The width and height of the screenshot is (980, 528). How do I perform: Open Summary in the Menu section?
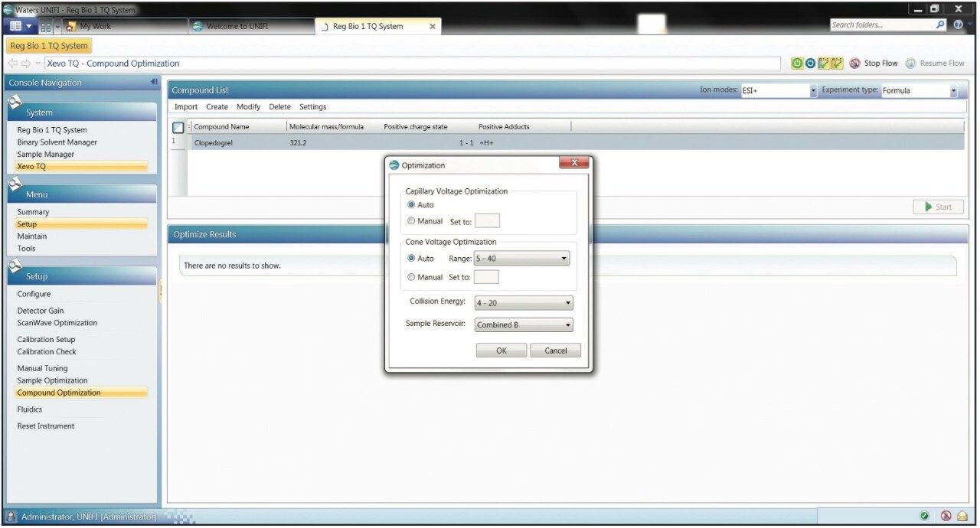[33, 212]
